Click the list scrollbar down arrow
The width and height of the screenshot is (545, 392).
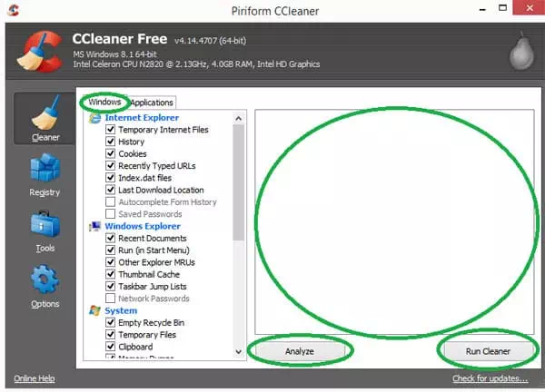(238, 352)
